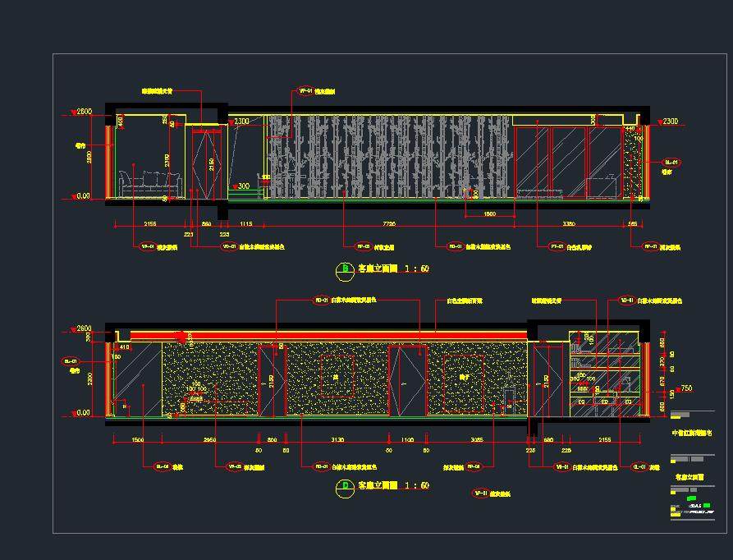Pick the GL-01 material tag left of lower elevation
The height and width of the screenshot is (560, 733).
(x=71, y=360)
